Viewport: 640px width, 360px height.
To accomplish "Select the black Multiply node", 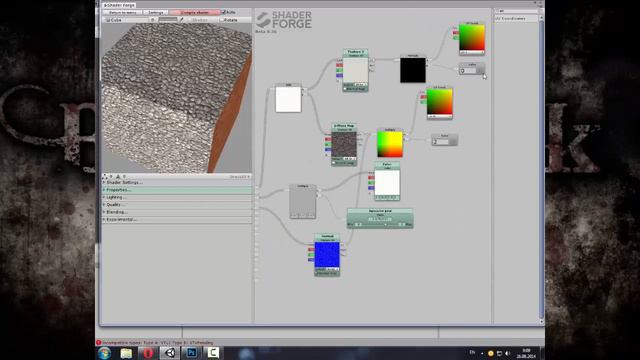I will click(413, 69).
